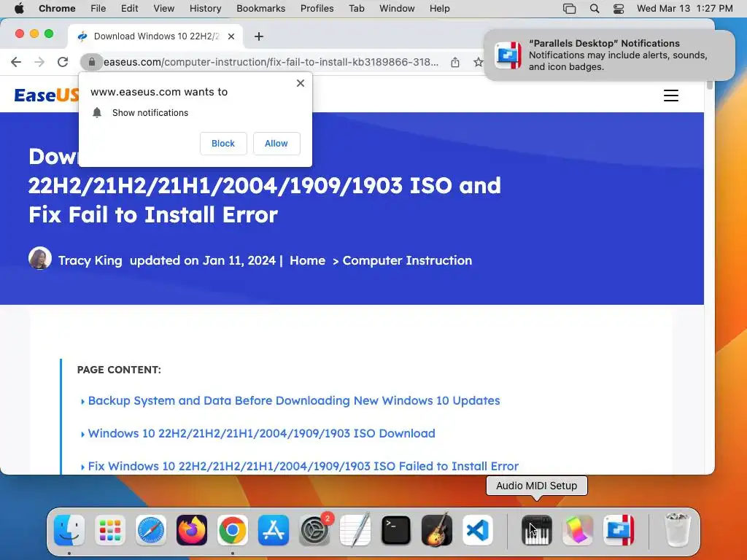Click the Tracy King author name
This screenshot has width=747, height=560.
click(90, 260)
